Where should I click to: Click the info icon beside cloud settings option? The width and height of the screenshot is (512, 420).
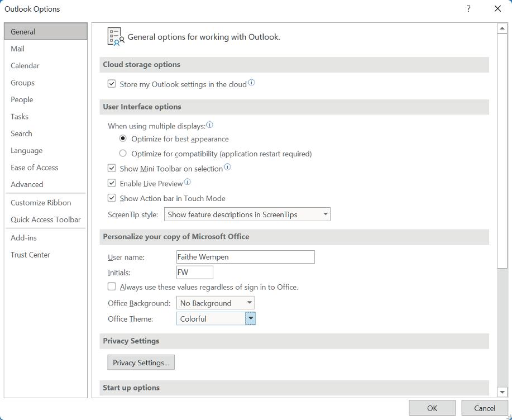tap(251, 83)
